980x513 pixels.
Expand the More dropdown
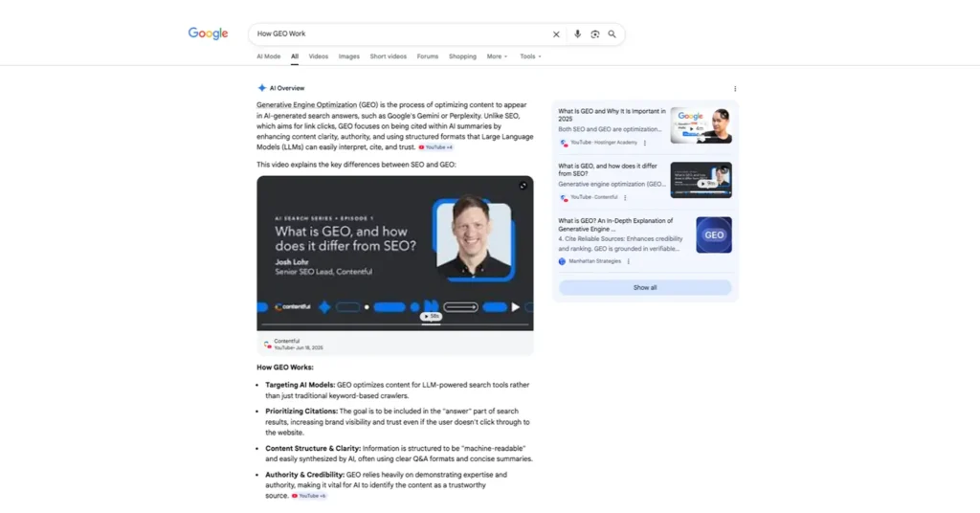(497, 56)
